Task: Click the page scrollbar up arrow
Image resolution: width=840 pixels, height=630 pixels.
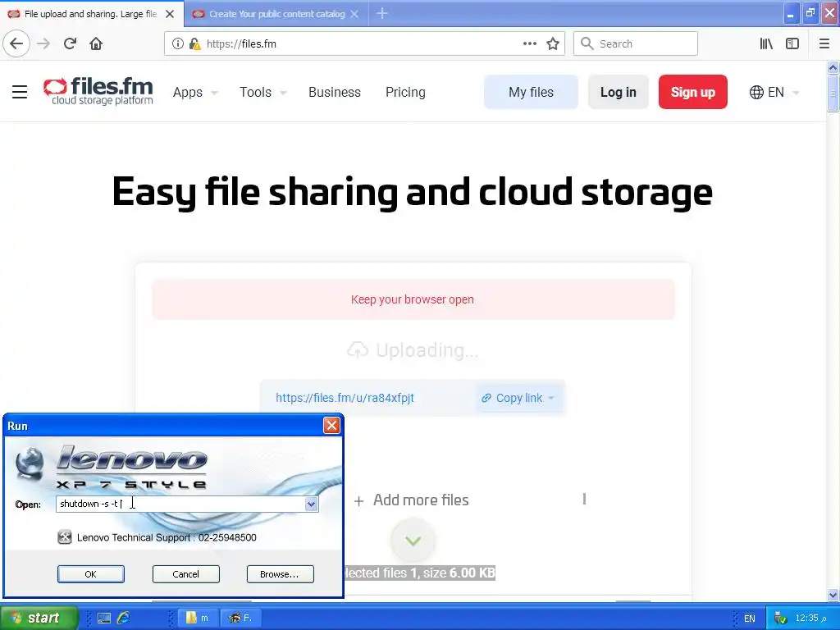Action: [833, 67]
